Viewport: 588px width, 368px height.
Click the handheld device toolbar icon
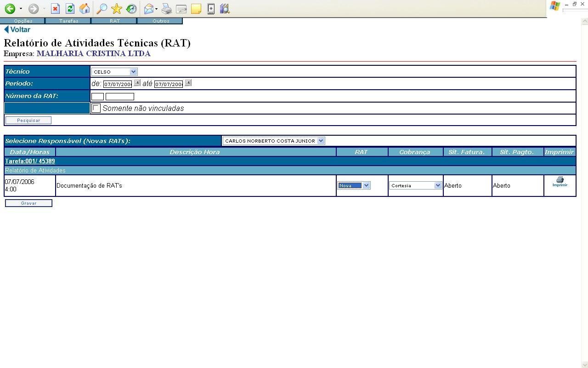(x=211, y=9)
